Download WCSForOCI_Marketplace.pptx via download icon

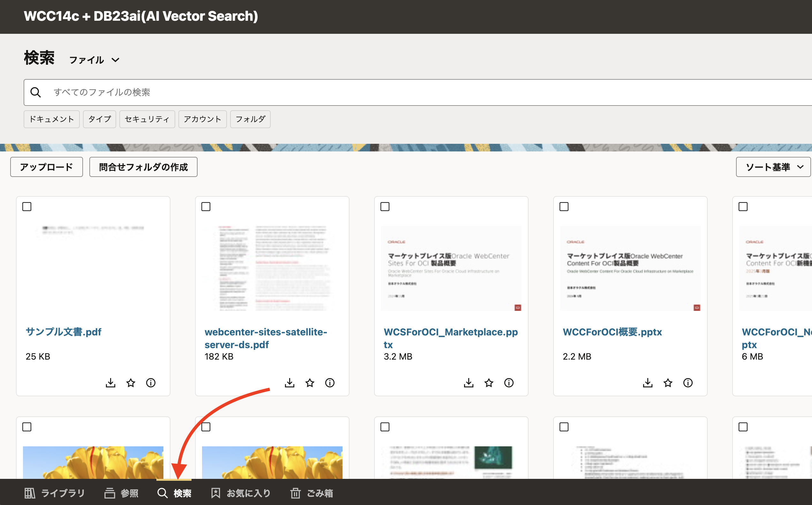(x=468, y=383)
